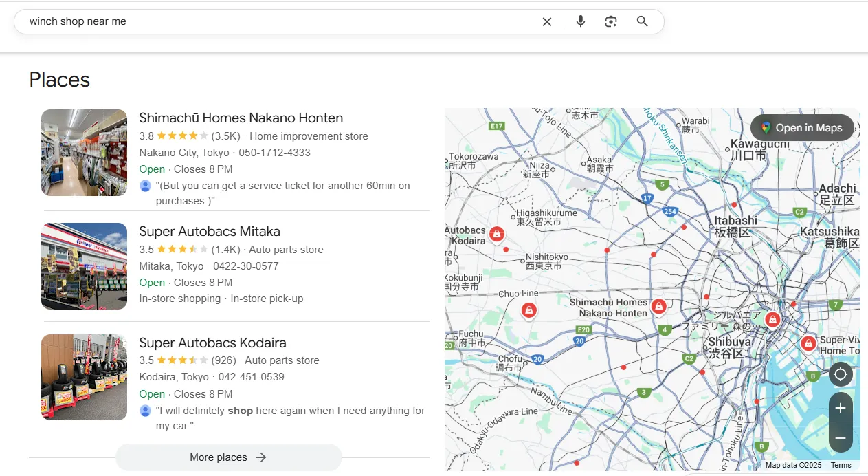Submit search with the magnifying glass icon
The image size is (868, 476).
[643, 21]
